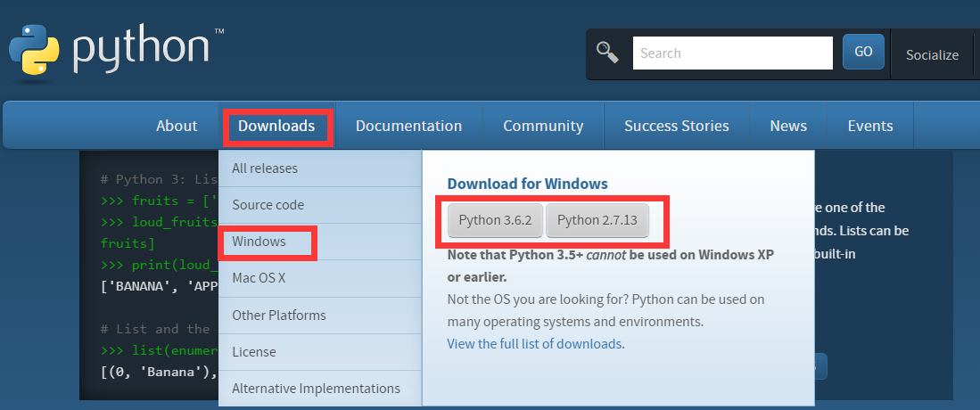The width and height of the screenshot is (980, 410).
Task: Click the Windows XP compatibility note text
Action: [x=611, y=266]
